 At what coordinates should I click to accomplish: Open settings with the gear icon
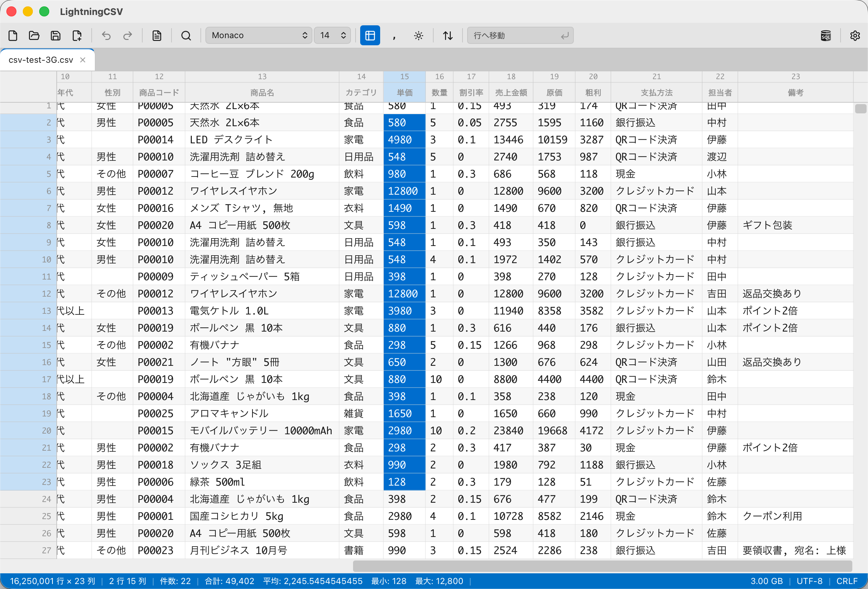(x=855, y=36)
